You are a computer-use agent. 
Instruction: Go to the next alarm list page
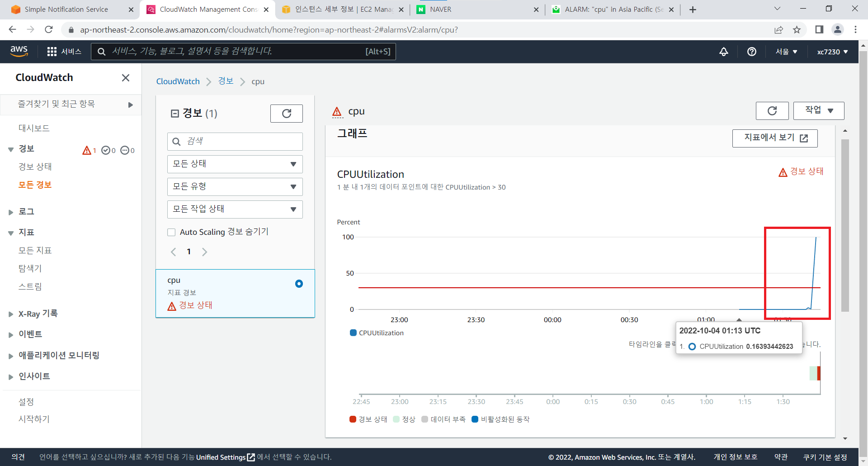coord(205,252)
